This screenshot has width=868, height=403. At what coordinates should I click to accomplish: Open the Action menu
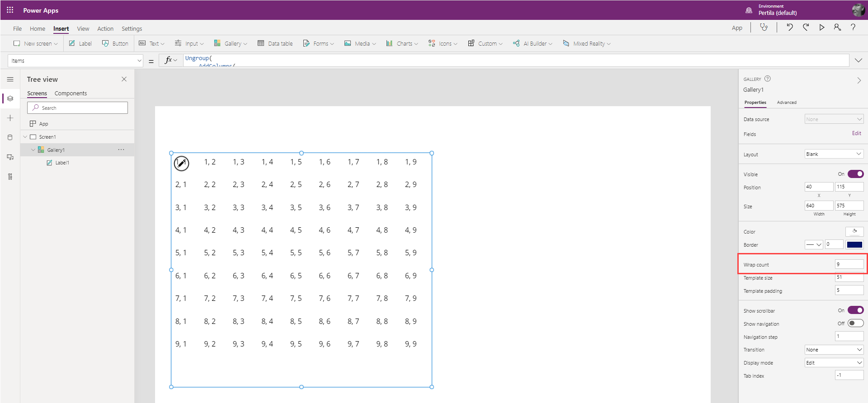[105, 28]
